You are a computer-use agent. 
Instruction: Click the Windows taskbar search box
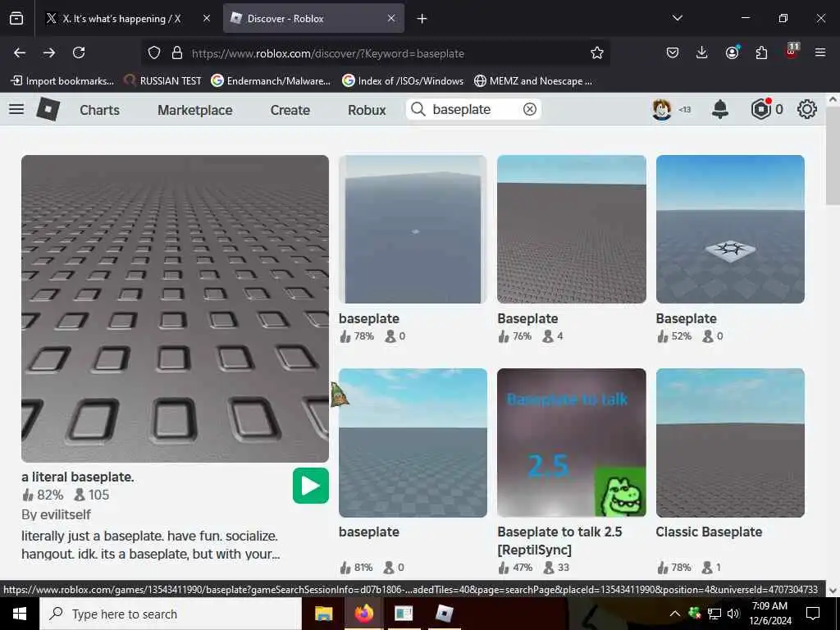[171, 614]
